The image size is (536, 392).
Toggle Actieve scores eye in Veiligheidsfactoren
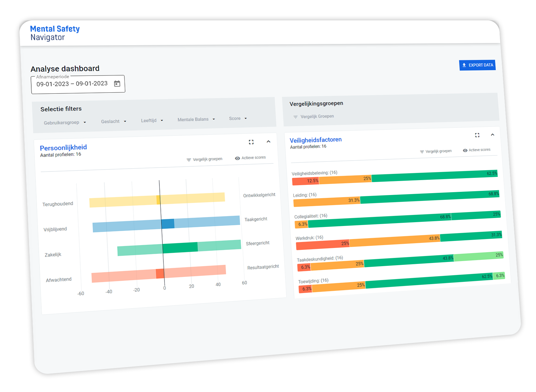(x=465, y=150)
